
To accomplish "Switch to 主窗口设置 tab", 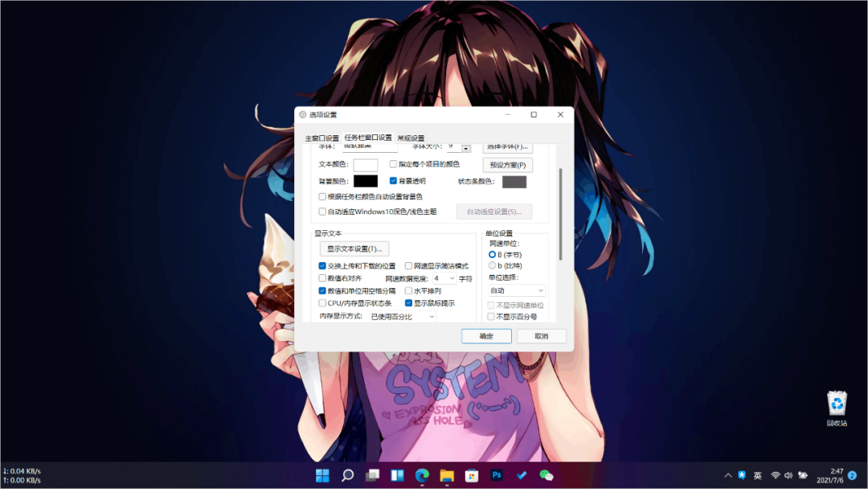I will click(x=322, y=138).
